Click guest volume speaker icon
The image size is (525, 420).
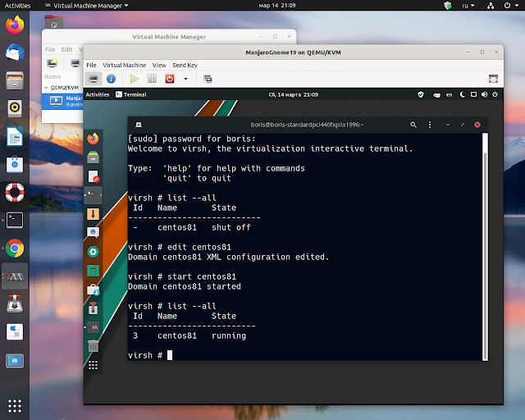[485, 95]
